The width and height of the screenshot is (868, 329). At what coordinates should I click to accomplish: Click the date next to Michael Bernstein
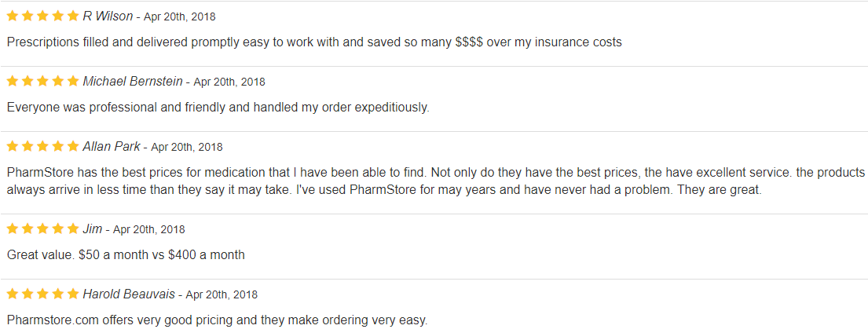[x=229, y=82]
